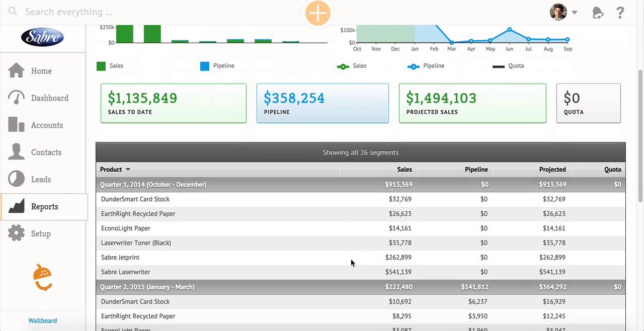Click the orange plus add button
Viewport: 644px width, 331px height.
pos(317,13)
